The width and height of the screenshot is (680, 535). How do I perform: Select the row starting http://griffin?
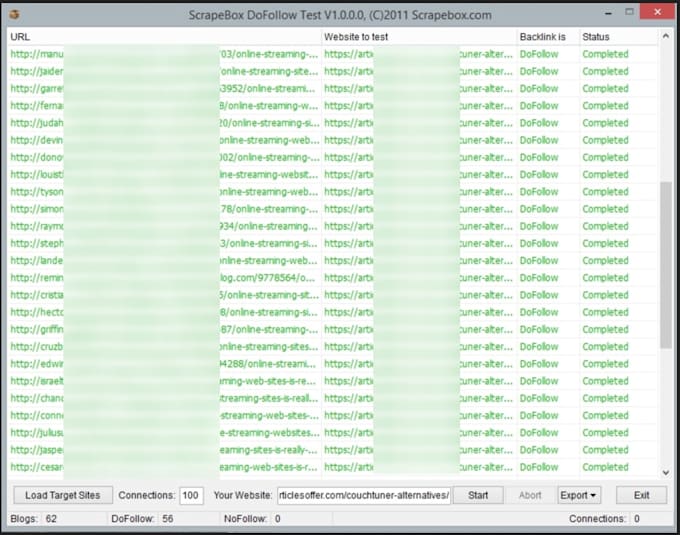pyautogui.click(x=333, y=329)
